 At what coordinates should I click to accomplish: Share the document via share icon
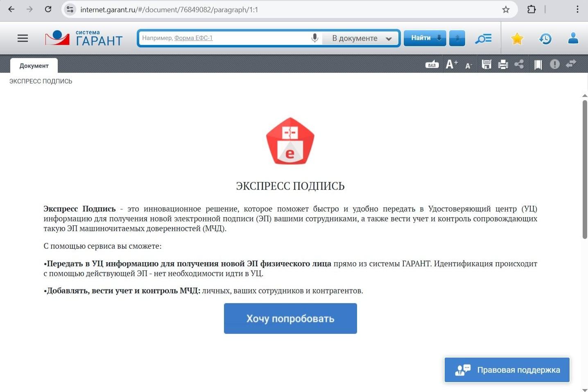[519, 64]
